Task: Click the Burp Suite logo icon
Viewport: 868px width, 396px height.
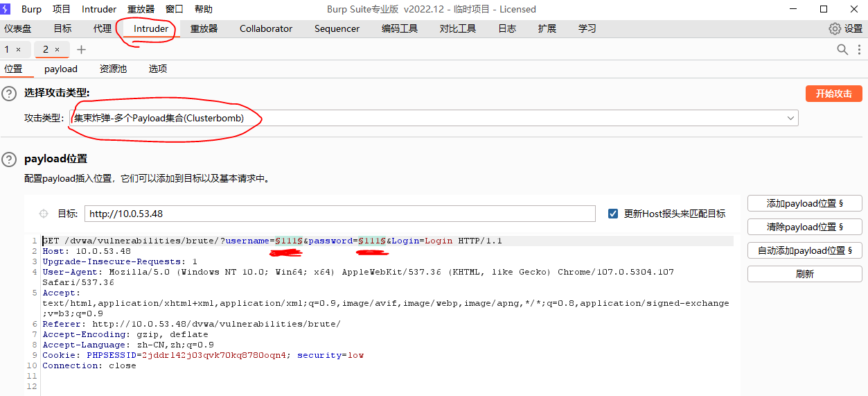Action: click(6, 9)
